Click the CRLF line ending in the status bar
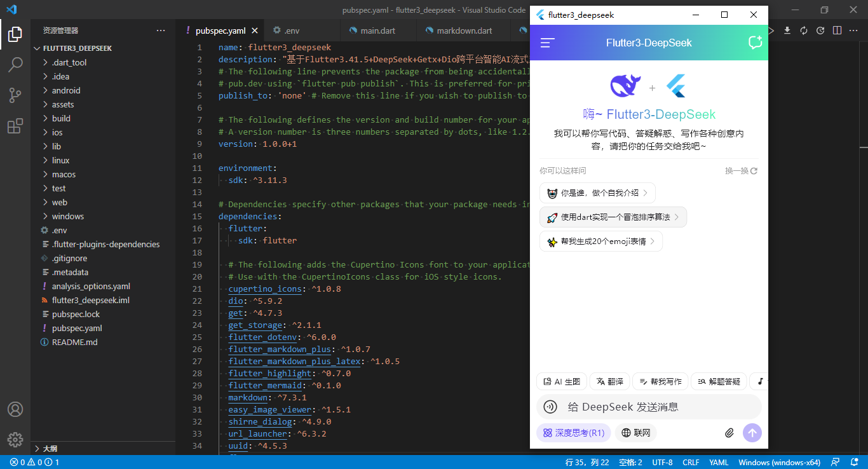Image resolution: width=868 pixels, height=469 pixels. (x=691, y=463)
